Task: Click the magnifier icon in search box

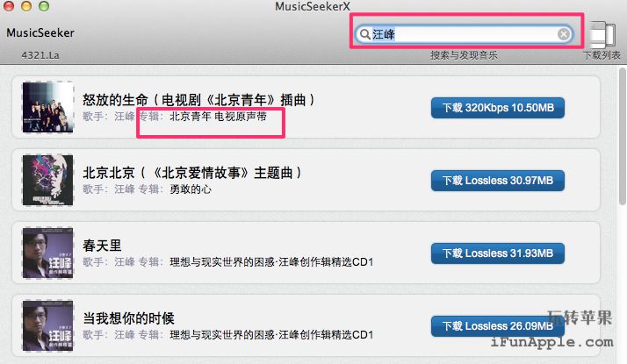Action: click(364, 34)
